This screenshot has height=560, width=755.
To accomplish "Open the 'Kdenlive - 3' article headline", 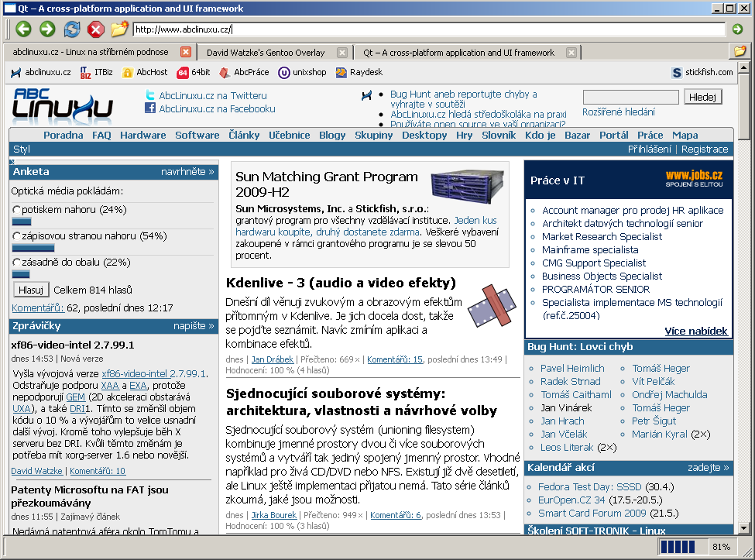I will 341,283.
